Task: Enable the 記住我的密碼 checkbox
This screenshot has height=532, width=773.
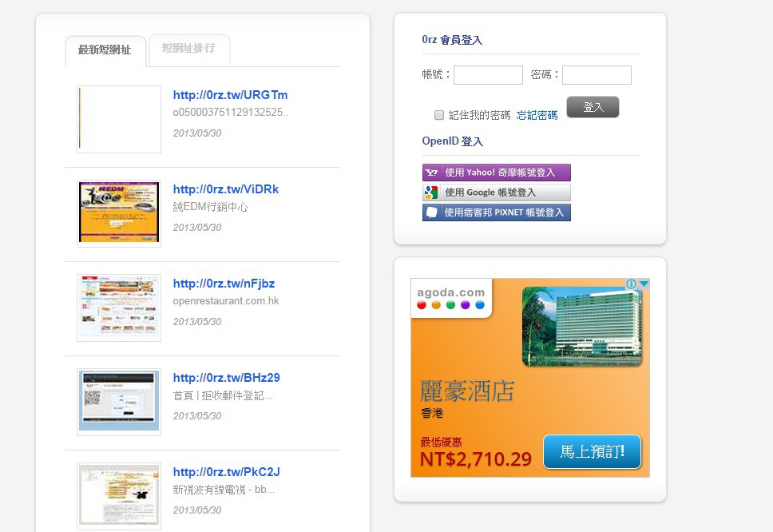Action: coord(439,115)
